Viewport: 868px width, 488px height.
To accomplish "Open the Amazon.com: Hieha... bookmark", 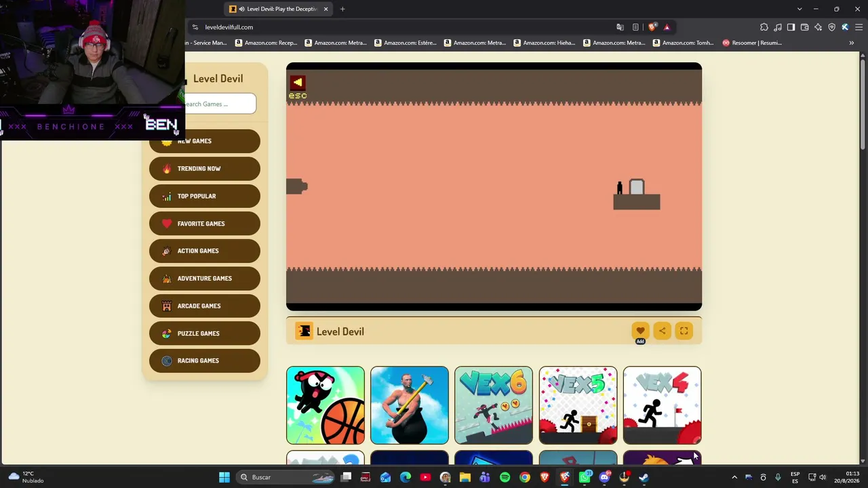I will (545, 43).
